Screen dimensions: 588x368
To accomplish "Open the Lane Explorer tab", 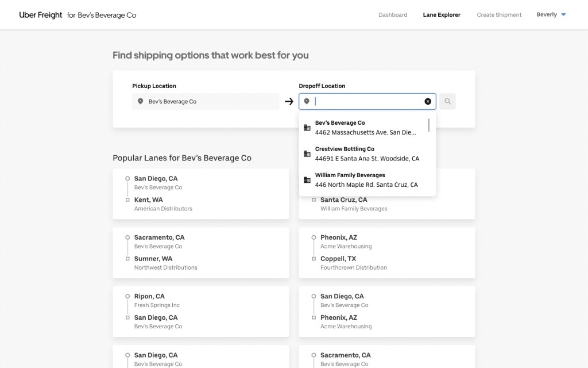I will 442,15.
